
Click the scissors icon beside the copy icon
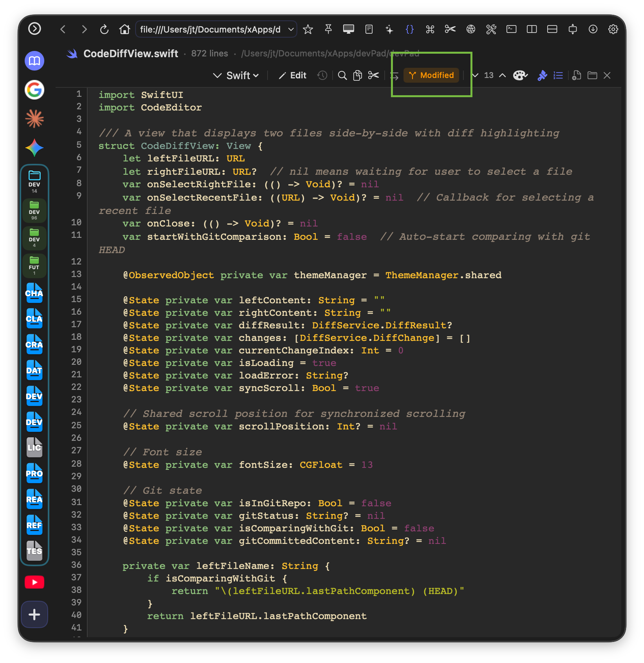(x=373, y=75)
